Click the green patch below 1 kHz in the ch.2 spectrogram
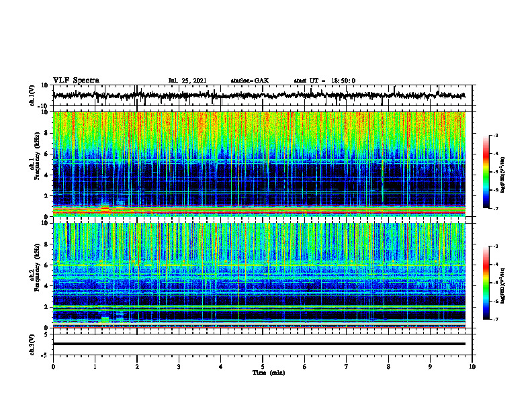Image resolution: width=532 pixels, height=411 pixels. click(x=105, y=320)
